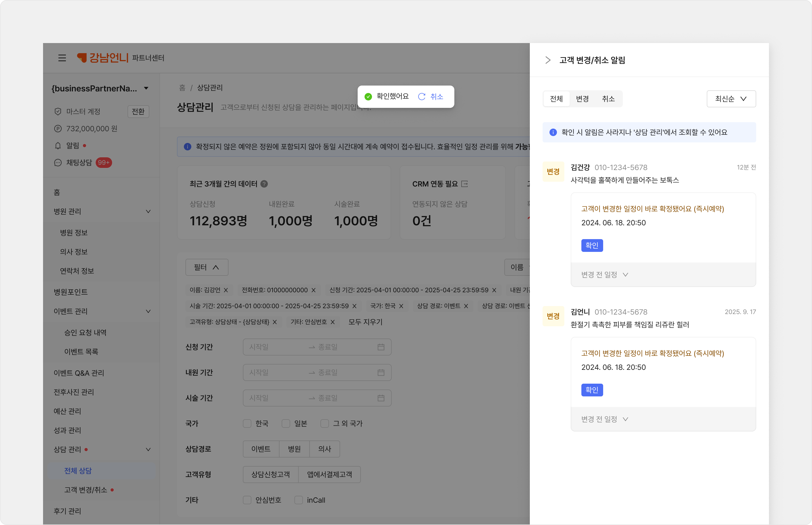Click the 신청 기간 calendar icon

pyautogui.click(x=381, y=347)
